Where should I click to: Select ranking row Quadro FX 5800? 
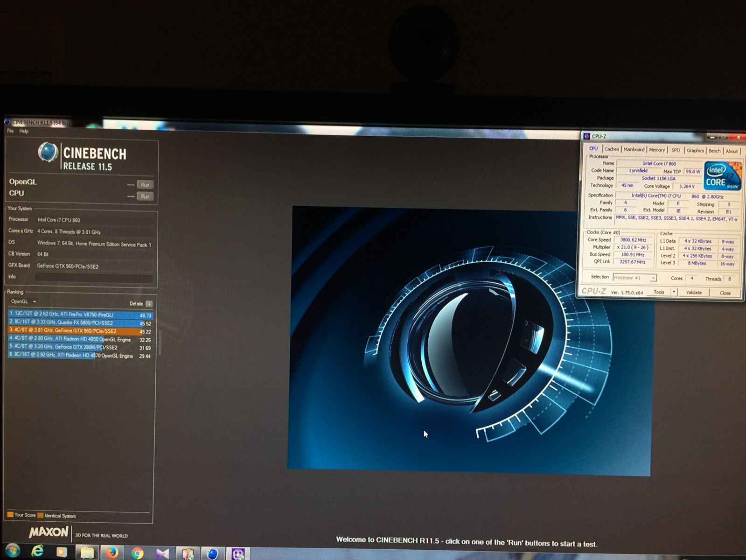tap(80, 323)
